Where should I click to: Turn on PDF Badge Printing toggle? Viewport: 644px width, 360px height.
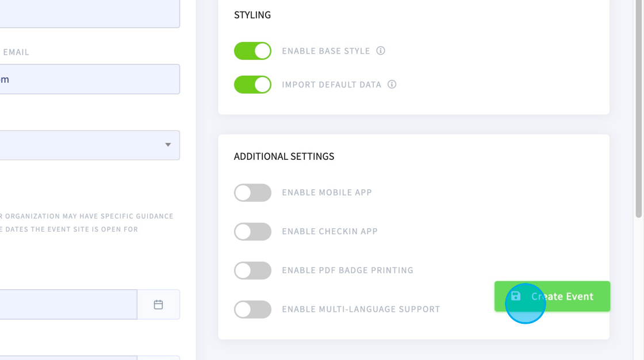252,270
